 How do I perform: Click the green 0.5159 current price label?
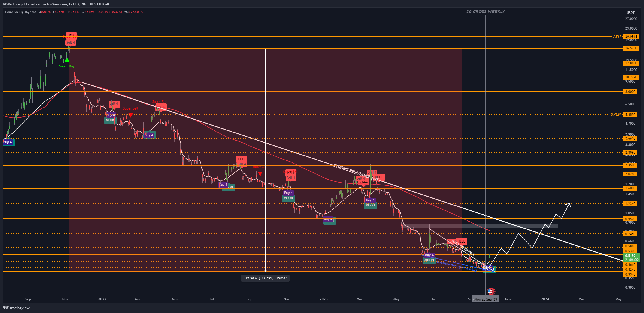631,258
